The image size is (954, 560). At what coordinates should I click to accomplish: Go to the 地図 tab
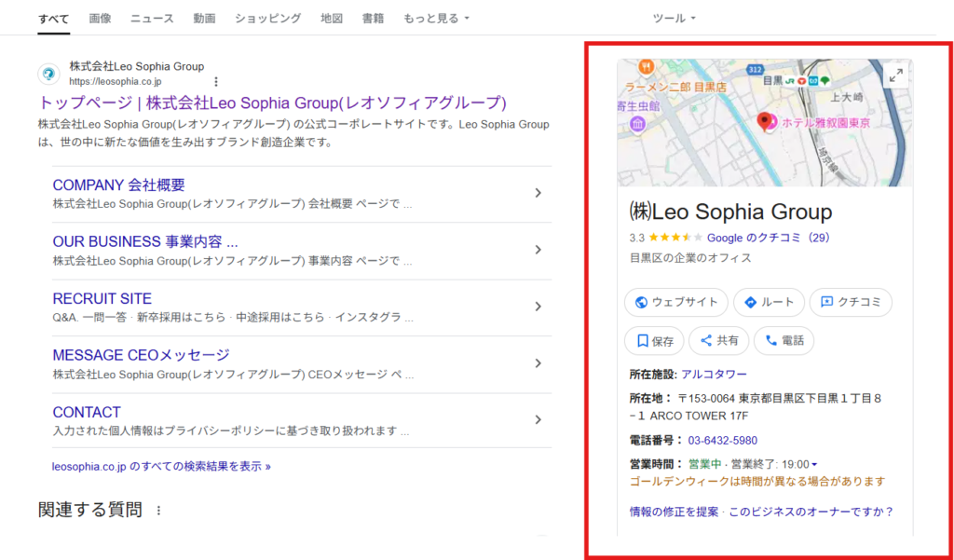pyautogui.click(x=332, y=19)
